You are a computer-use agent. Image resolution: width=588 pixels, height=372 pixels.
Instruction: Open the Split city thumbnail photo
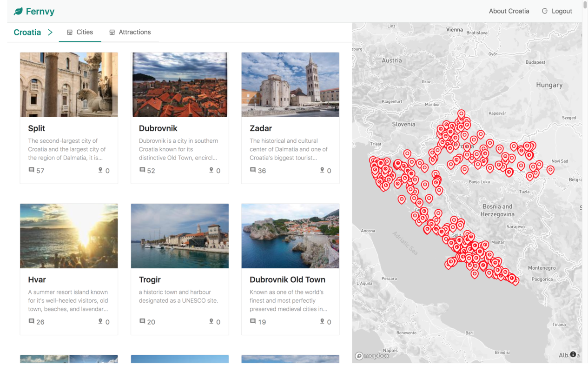pos(69,84)
